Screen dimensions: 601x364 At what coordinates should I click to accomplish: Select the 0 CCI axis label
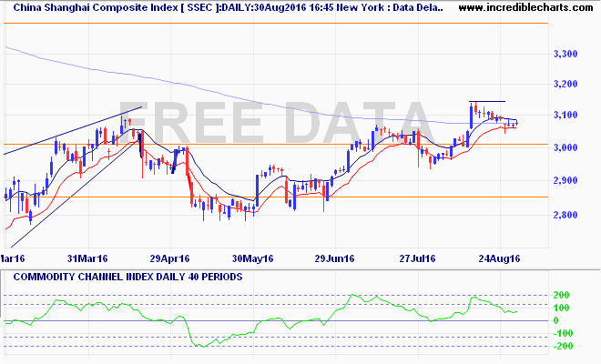556,320
